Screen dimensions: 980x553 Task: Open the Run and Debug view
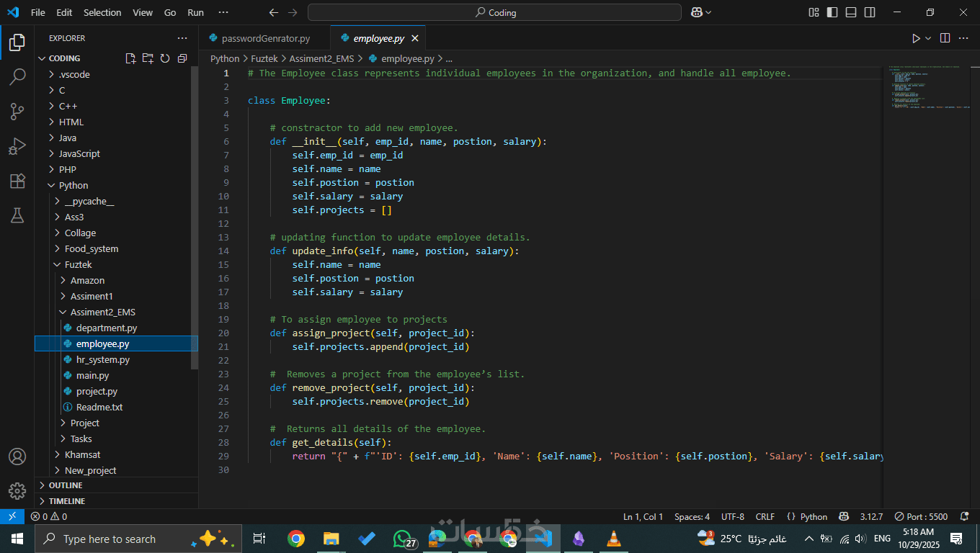click(17, 146)
